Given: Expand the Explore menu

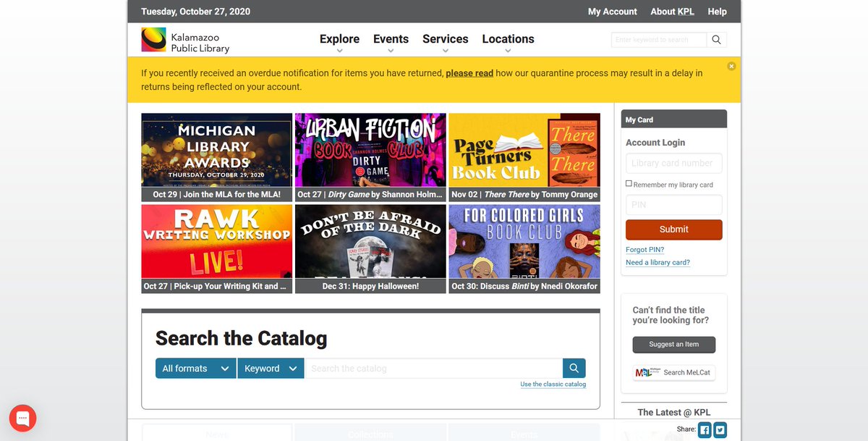Looking at the screenshot, I should click(x=339, y=41).
